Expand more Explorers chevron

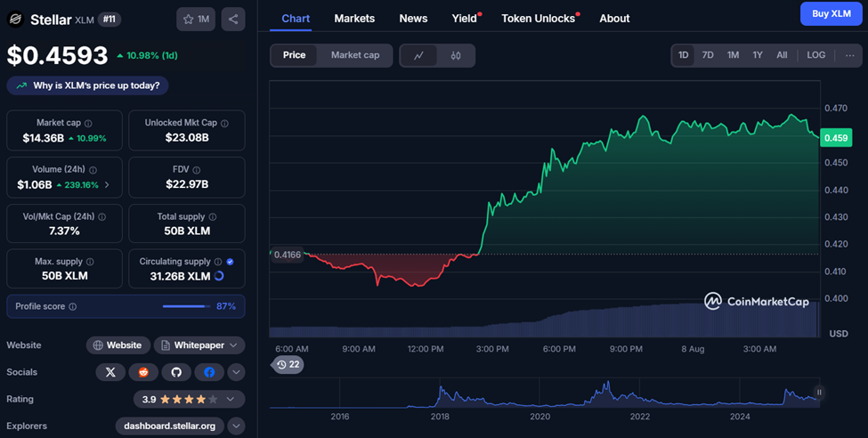click(x=237, y=426)
